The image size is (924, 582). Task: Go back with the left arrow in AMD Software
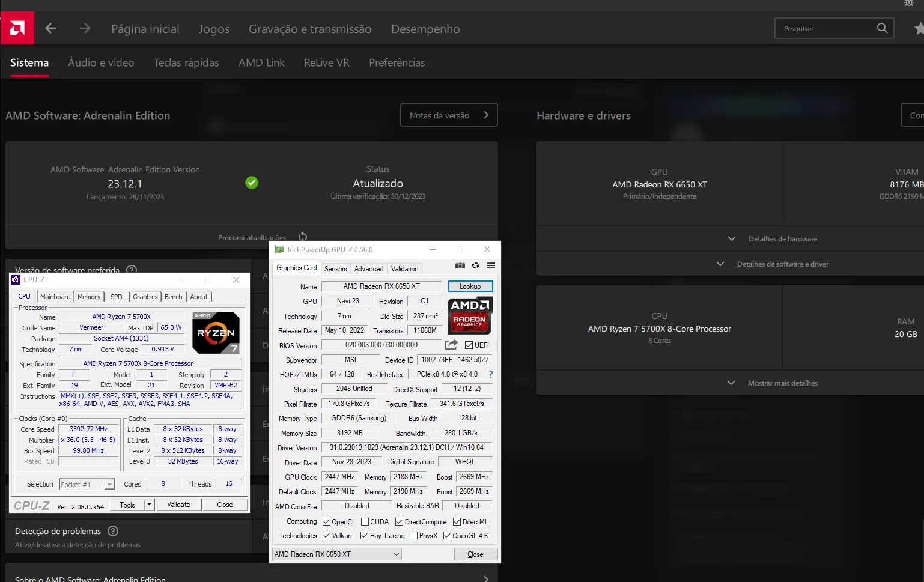pos(50,28)
